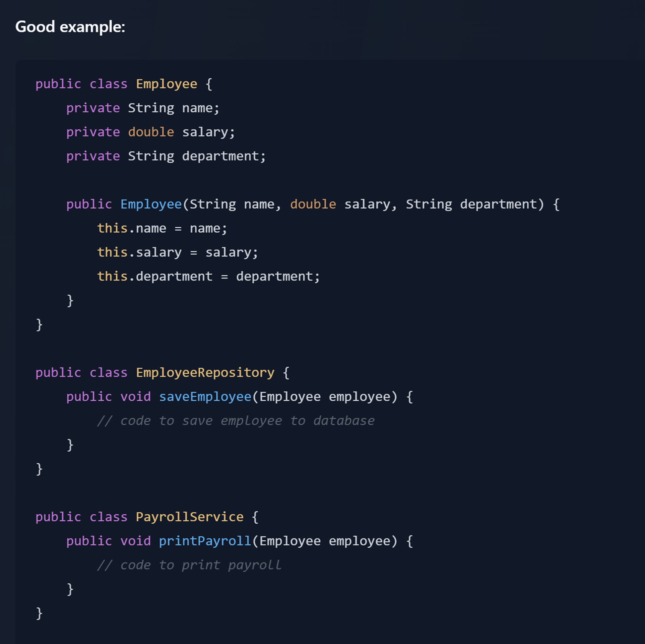Click the EmployeeRepository class name
This screenshot has height=644, width=645.
click(x=205, y=373)
